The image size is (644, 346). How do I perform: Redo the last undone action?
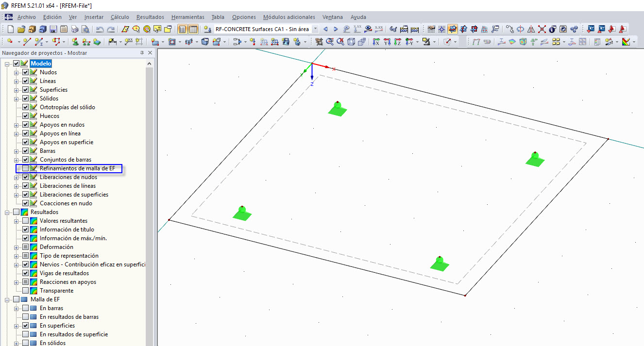click(x=111, y=29)
